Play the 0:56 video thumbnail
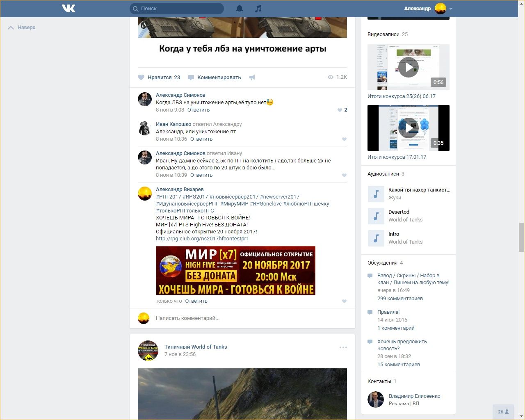 click(409, 67)
